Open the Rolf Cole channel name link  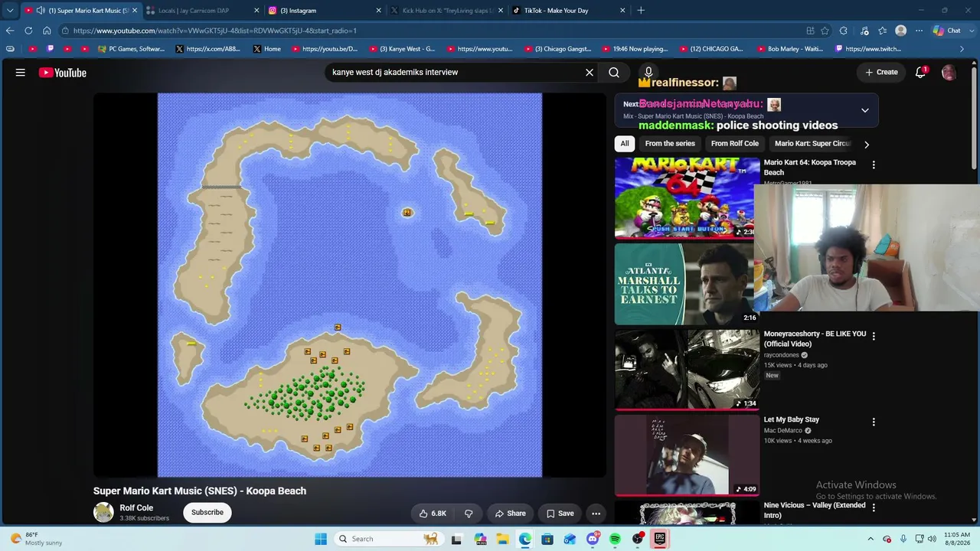(x=136, y=508)
